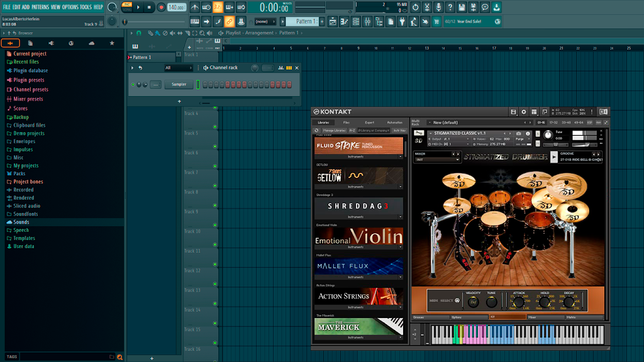Toggle Track 5 mute LED
Viewport: 644px width, 362px height.
[215, 146]
